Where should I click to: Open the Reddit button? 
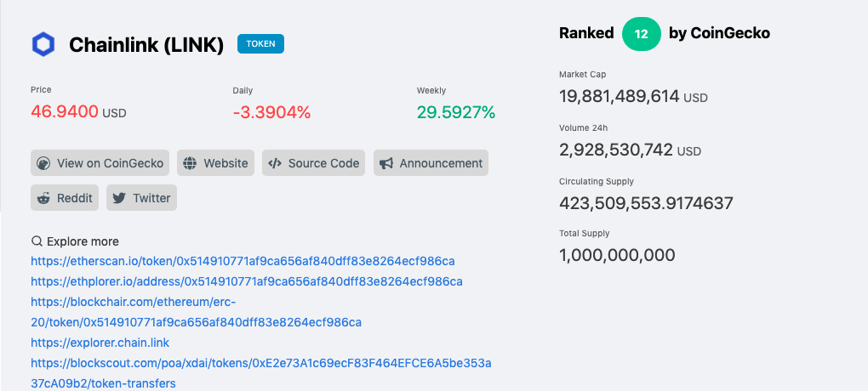tap(65, 198)
